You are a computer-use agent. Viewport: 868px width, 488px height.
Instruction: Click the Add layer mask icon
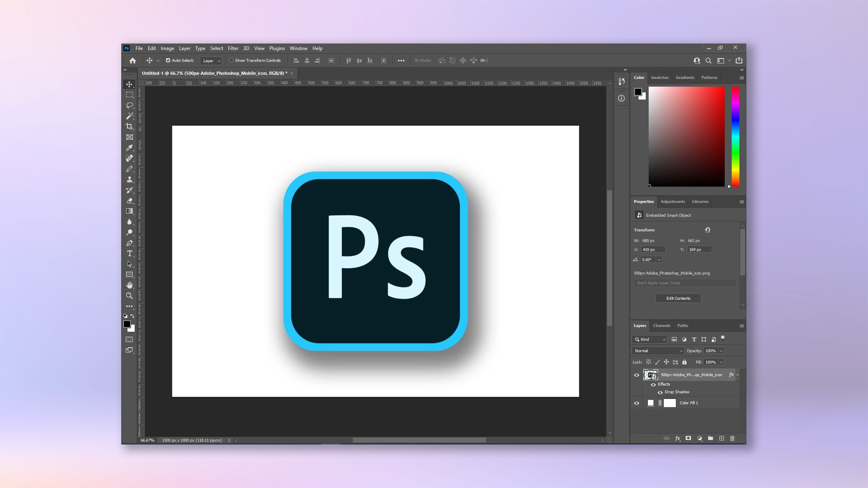[x=688, y=438]
